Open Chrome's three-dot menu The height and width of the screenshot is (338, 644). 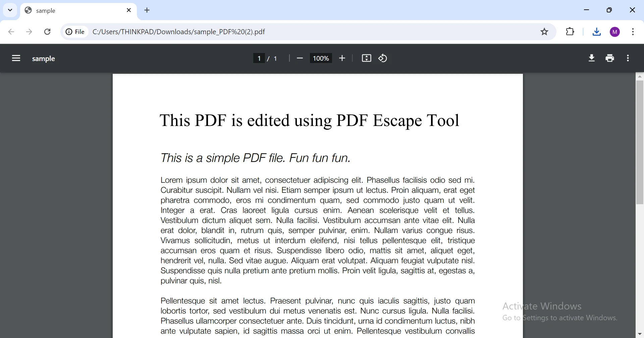click(x=633, y=32)
